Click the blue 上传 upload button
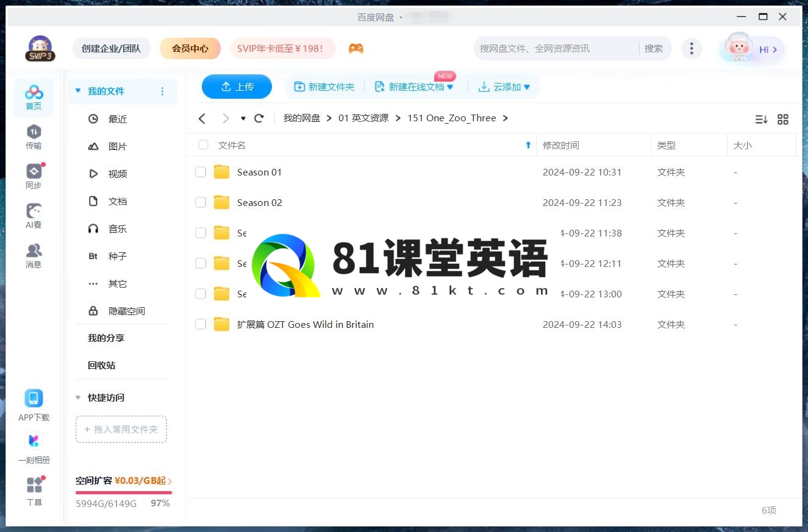Screen dimensions: 808x532 coord(237,87)
